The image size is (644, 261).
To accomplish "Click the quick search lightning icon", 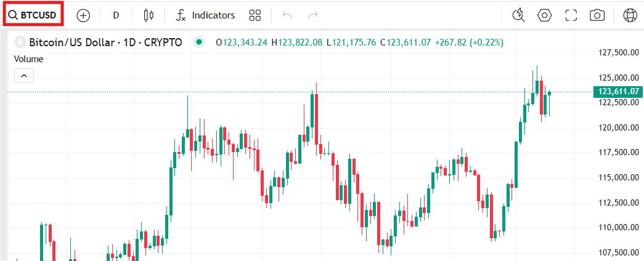I will click(x=518, y=15).
